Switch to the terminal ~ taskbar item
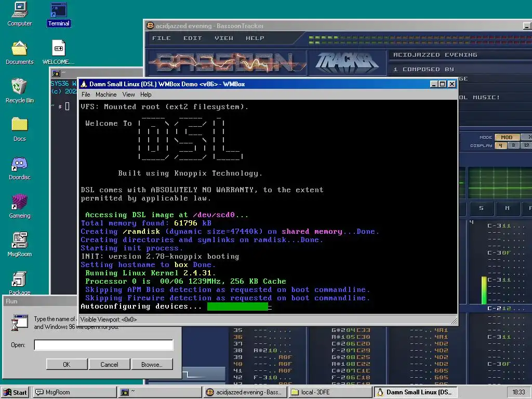The width and height of the screenshot is (532, 399). pos(159,392)
